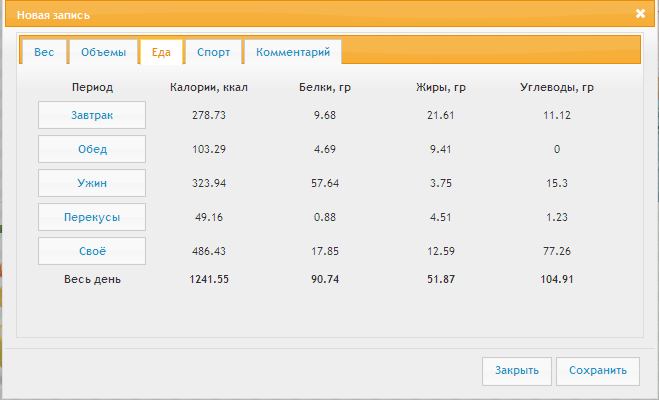Screen dimensions: 659x400
Task: Save the record with the Сохранить button
Action: tap(598, 371)
